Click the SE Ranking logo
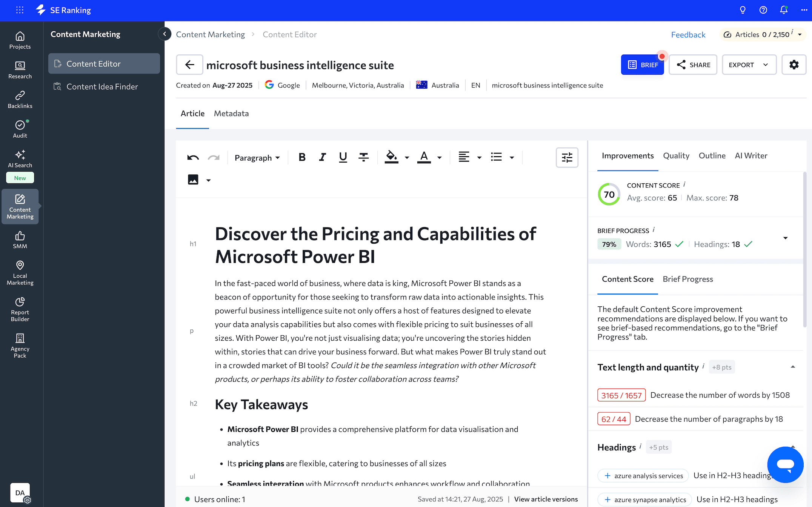 click(x=63, y=10)
